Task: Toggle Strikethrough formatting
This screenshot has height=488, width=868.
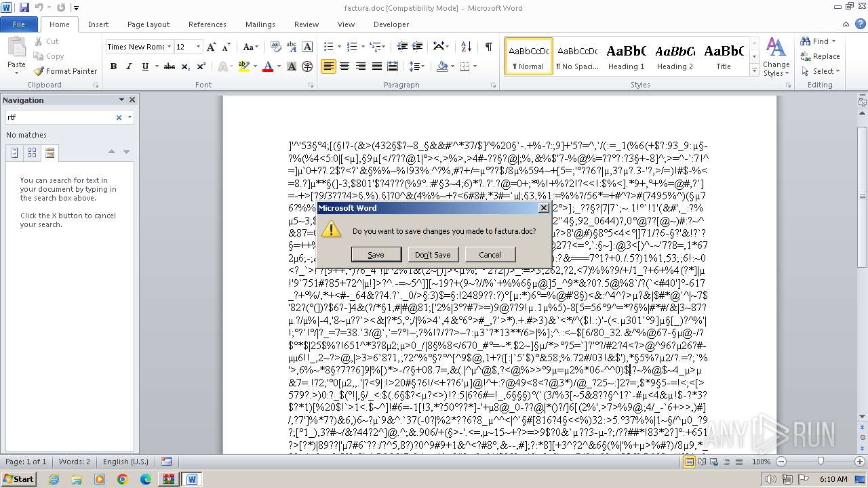Action: (x=170, y=66)
